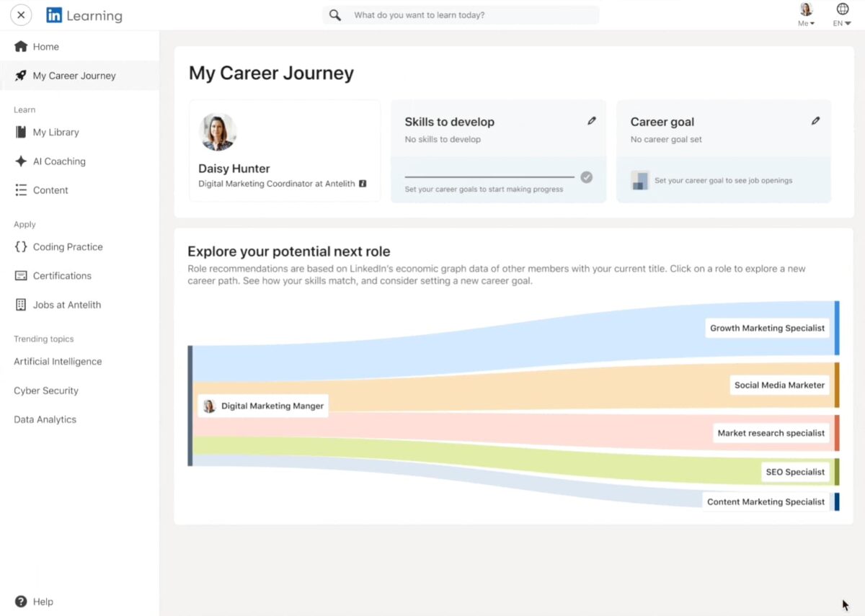Click the Coding Practice braces icon
Image resolution: width=865 pixels, height=616 pixels.
(x=21, y=247)
